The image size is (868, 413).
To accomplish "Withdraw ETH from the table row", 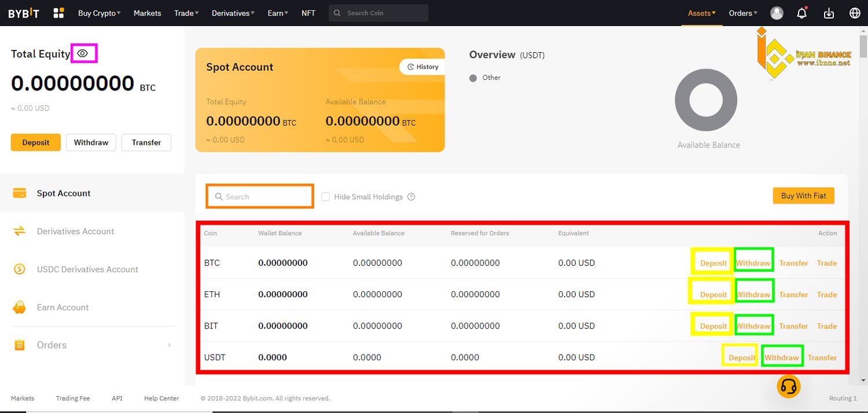I will click(753, 294).
